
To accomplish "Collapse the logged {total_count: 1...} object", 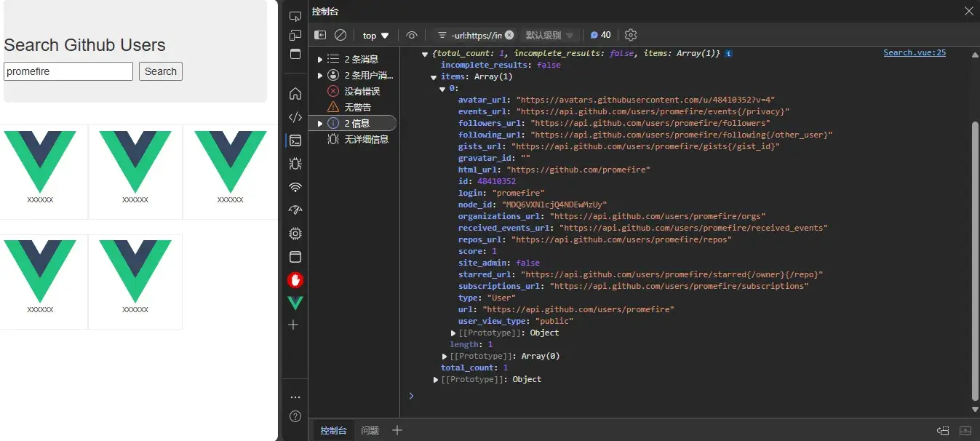I will (x=425, y=54).
